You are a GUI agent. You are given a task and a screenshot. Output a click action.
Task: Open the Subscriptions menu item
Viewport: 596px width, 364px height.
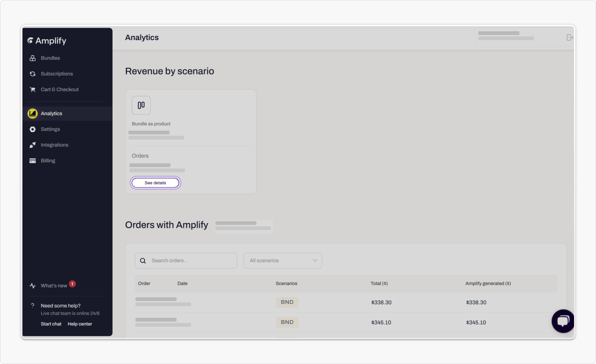click(57, 74)
